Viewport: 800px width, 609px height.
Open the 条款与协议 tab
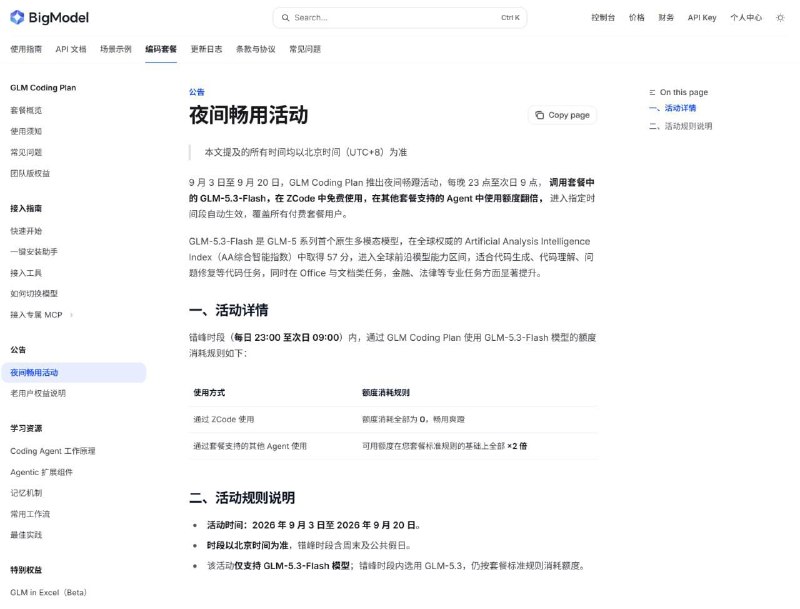(256, 49)
